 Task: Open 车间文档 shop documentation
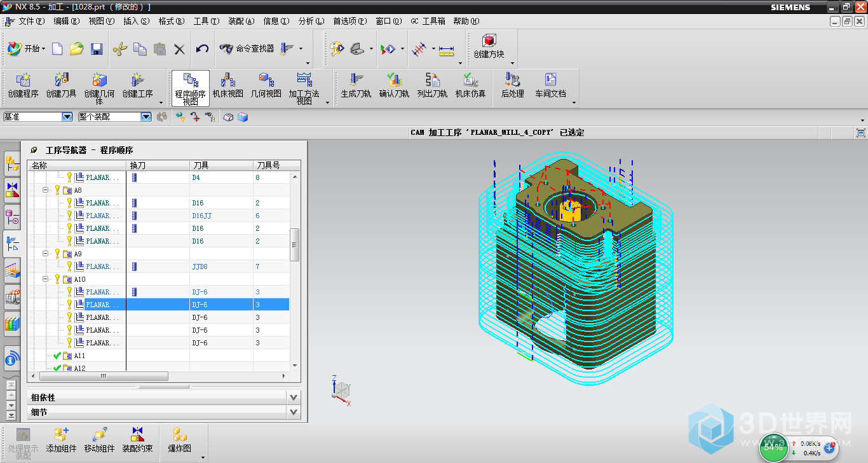(550, 86)
